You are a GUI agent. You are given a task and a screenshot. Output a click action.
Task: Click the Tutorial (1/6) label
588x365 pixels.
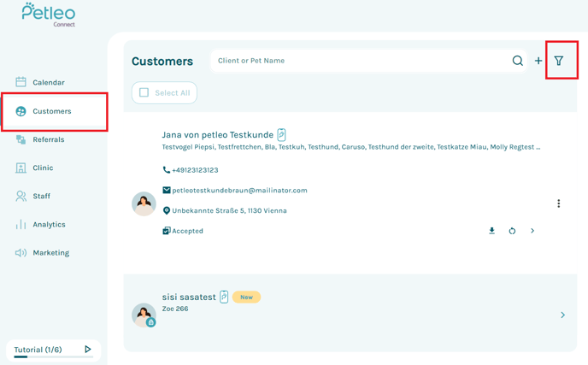(x=38, y=350)
